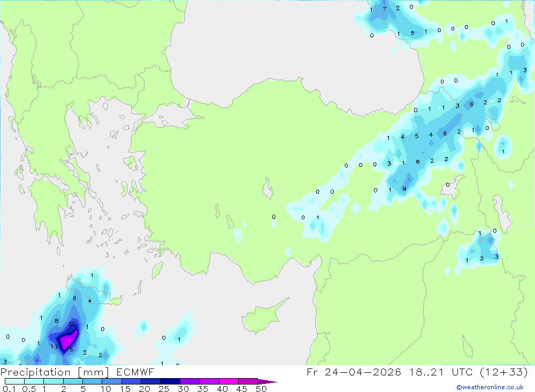Click legend label '50'
The image size is (535, 392).
tap(261, 389)
